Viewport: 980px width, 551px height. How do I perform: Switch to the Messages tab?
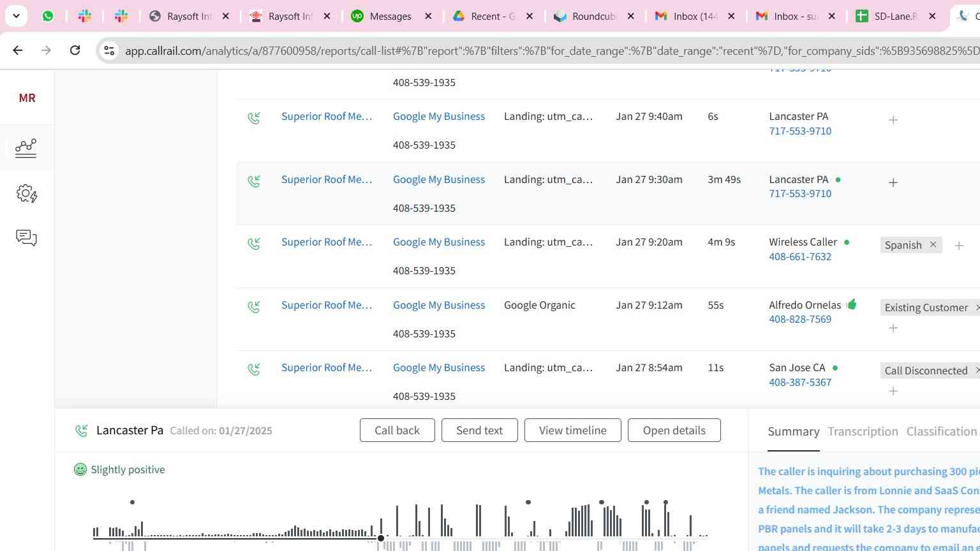coord(390,16)
